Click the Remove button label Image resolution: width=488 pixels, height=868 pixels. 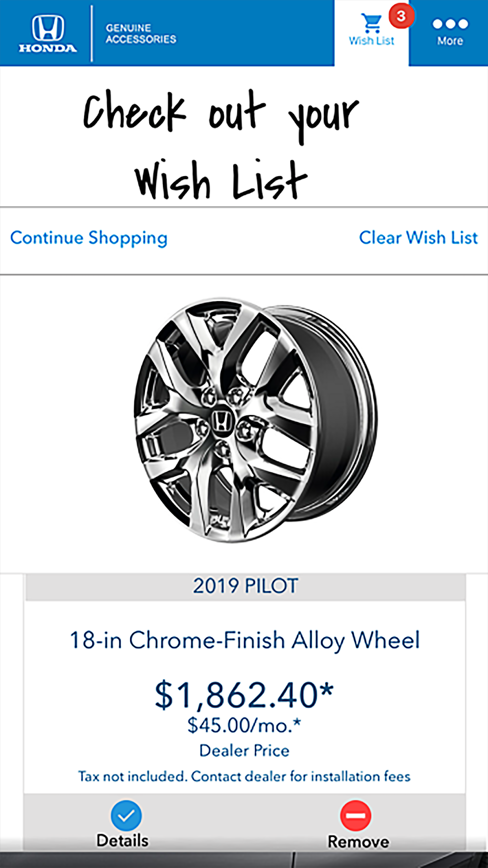coord(358,842)
